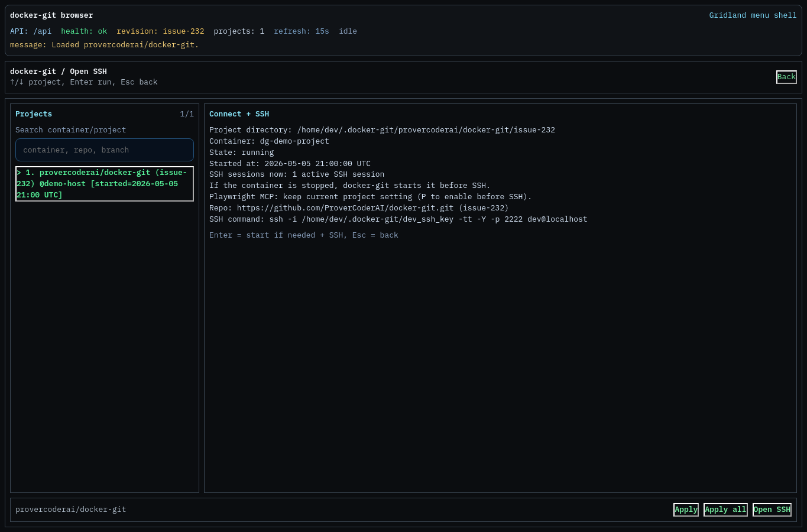This screenshot has height=532, width=807.
Task: Click the Back button
Action: [x=786, y=77]
